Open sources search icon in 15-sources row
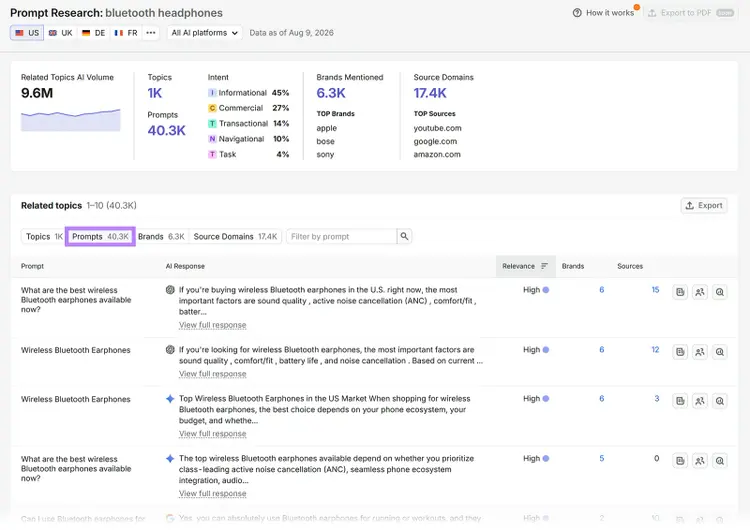Viewport: 750px width, 530px height. click(x=720, y=292)
